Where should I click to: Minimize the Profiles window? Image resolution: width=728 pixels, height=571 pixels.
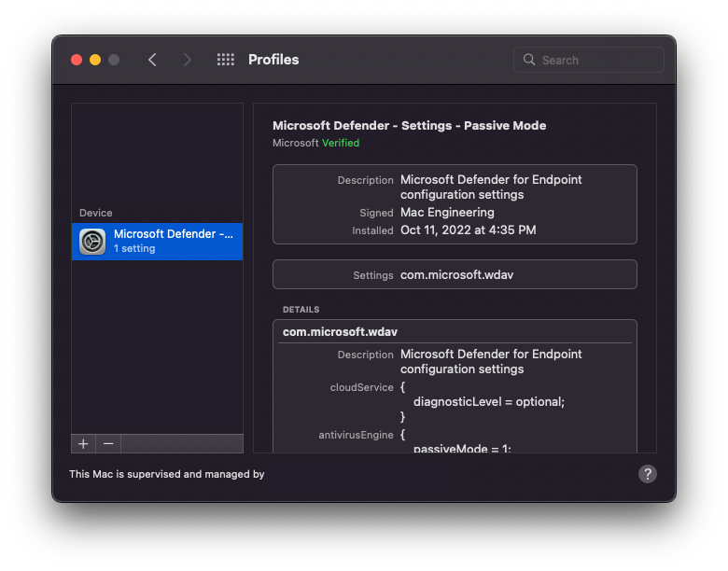click(95, 60)
